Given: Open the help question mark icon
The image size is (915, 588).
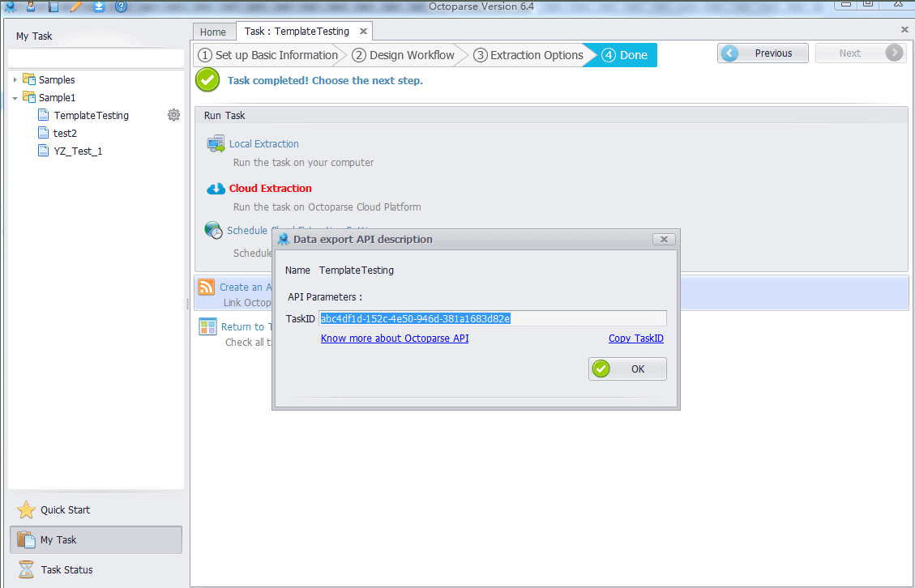Looking at the screenshot, I should [121, 6].
